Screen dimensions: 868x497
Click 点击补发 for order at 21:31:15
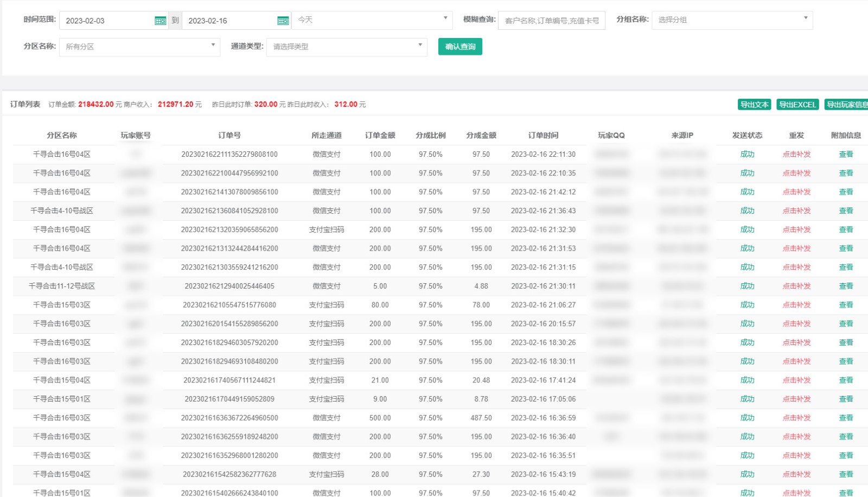[x=796, y=267]
